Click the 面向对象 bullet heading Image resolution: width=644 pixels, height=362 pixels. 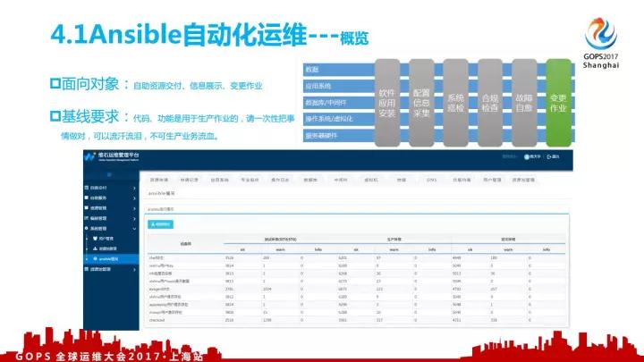point(90,84)
